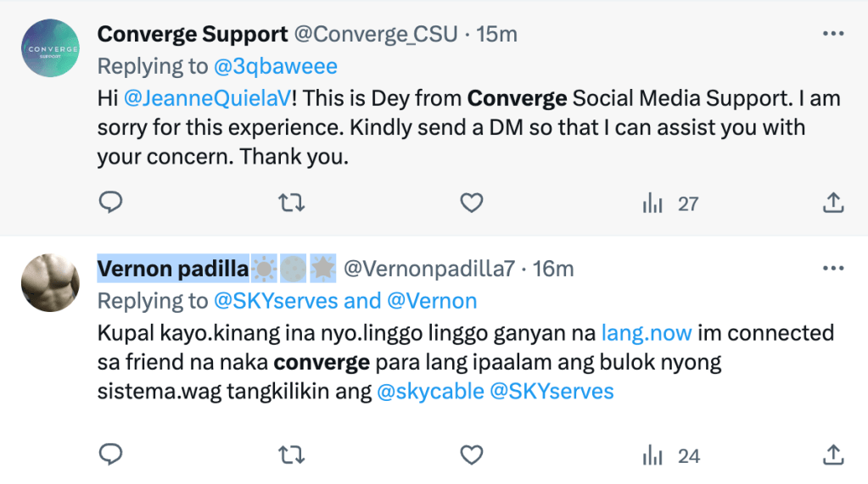
Task: Share Vernon padilla's tweet
Action: click(x=832, y=455)
